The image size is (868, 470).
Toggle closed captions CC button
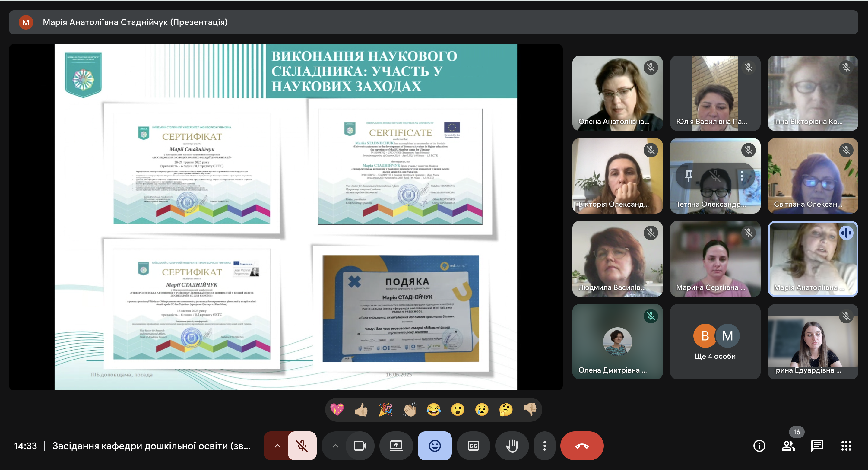473,446
